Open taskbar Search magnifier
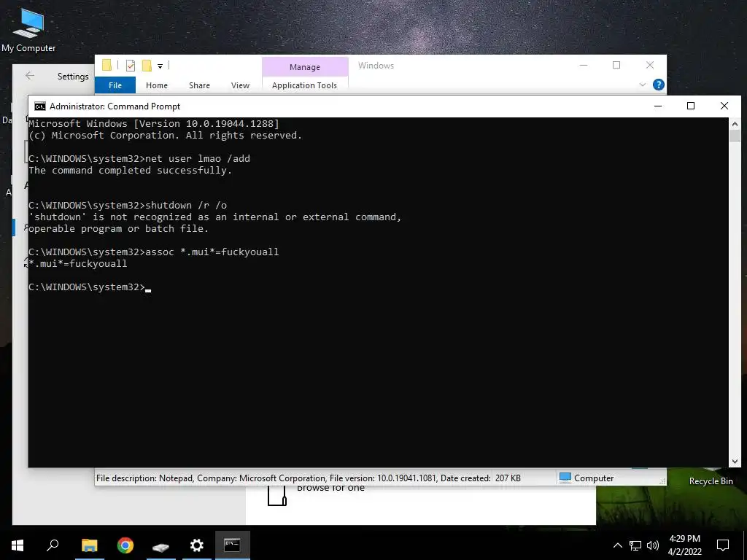 [53, 545]
